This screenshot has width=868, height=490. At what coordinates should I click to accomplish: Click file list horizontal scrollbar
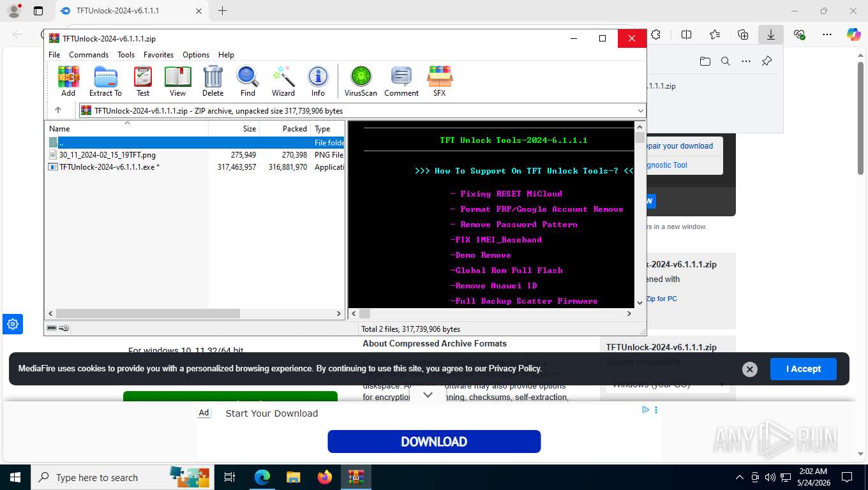[148, 314]
